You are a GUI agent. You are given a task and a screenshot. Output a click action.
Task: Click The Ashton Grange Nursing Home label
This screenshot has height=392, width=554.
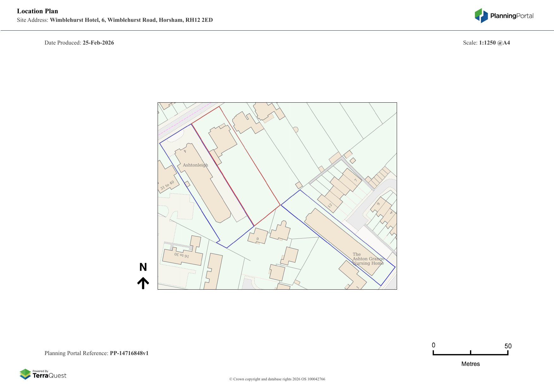point(368,259)
